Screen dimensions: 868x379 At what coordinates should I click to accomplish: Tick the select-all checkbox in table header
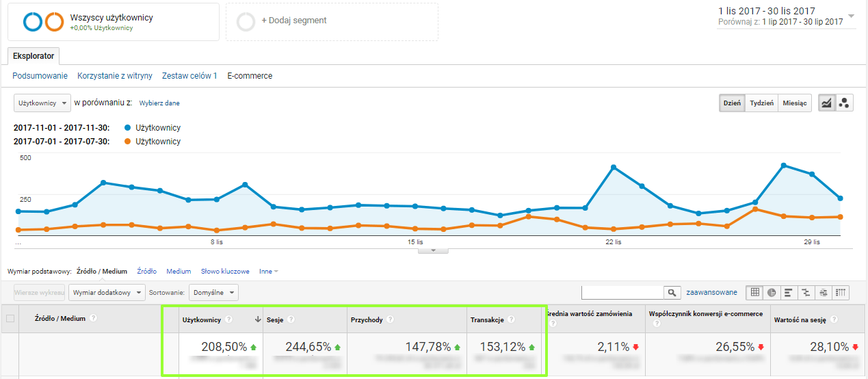(10, 318)
